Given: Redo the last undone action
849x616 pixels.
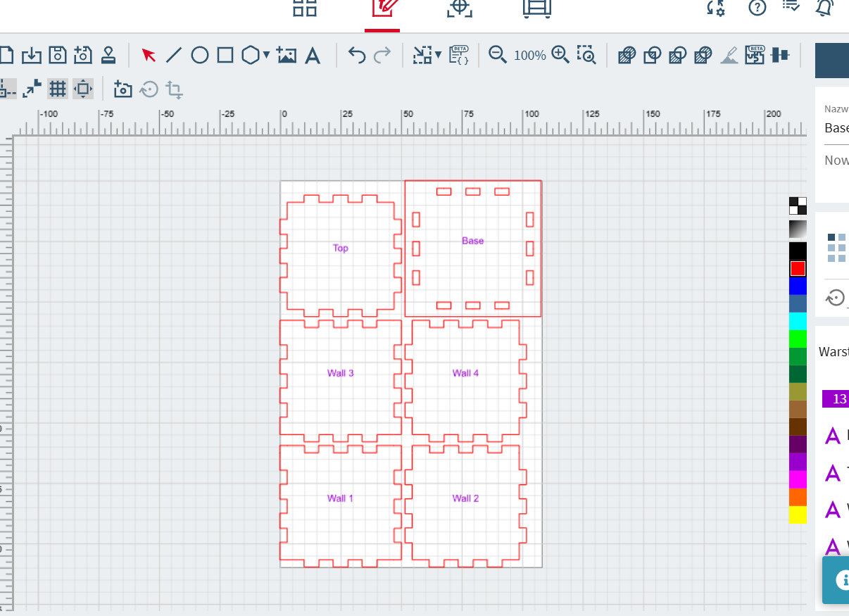Looking at the screenshot, I should [x=382, y=55].
